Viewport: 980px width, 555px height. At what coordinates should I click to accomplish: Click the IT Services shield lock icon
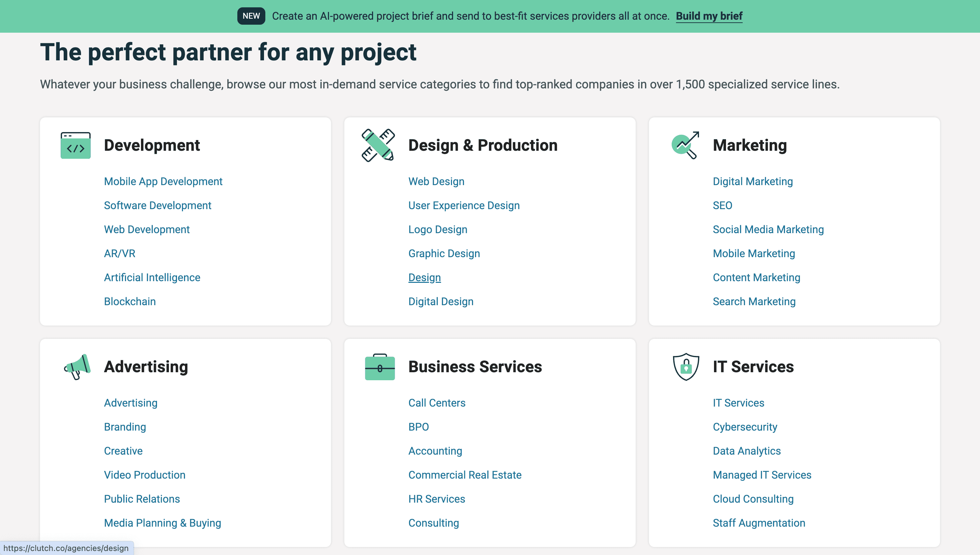click(x=686, y=367)
